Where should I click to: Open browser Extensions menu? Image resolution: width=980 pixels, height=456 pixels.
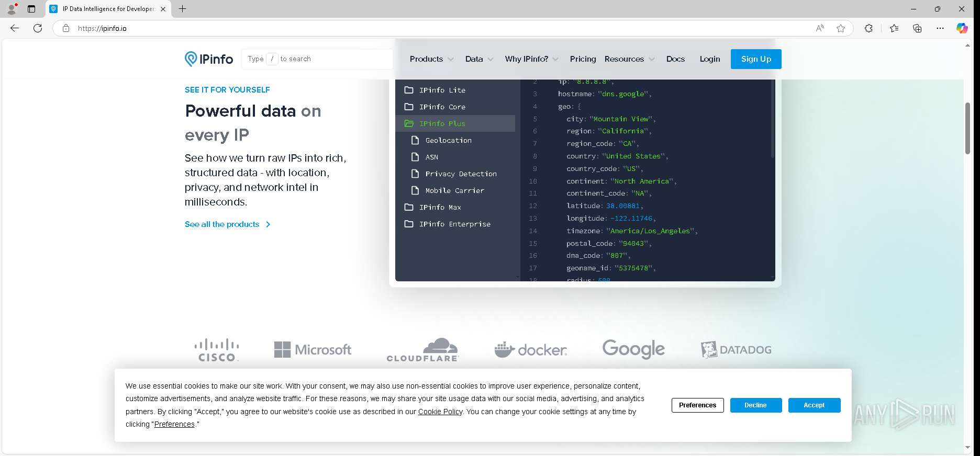coord(868,28)
